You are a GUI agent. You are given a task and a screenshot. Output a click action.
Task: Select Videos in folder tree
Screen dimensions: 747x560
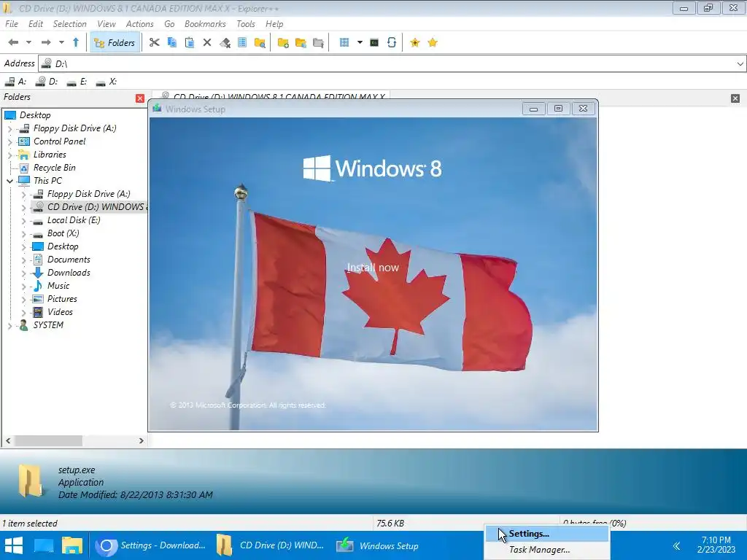(60, 312)
